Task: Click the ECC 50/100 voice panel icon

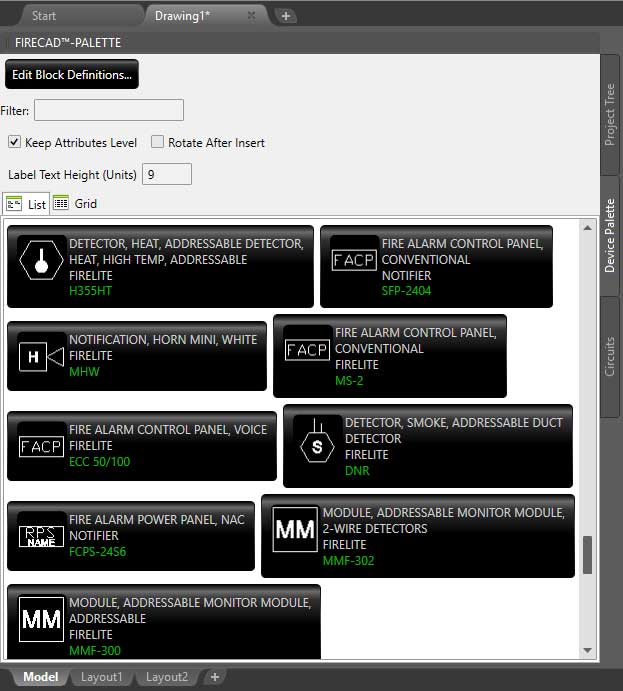Action: click(x=41, y=446)
